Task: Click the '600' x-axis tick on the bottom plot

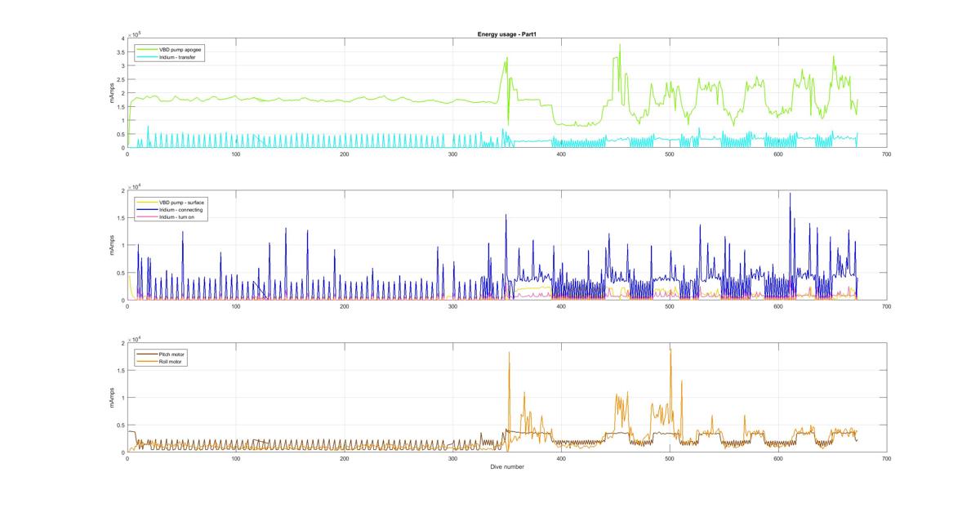Action: tap(777, 458)
